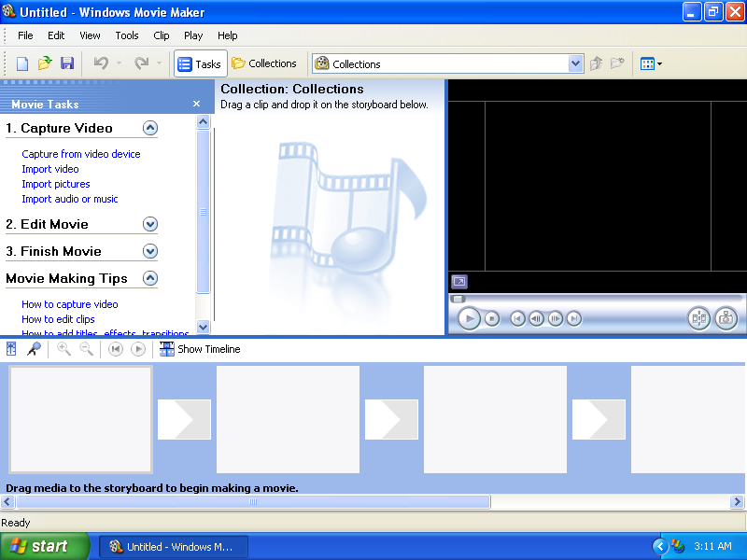
Task: Rewind the storyboard to the beginning
Action: 115,349
